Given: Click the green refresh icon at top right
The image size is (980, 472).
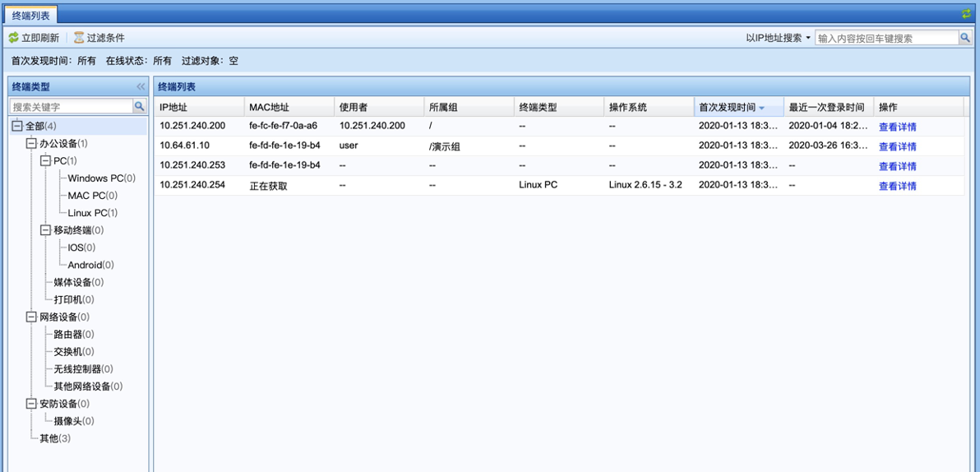Looking at the screenshot, I should [x=966, y=15].
